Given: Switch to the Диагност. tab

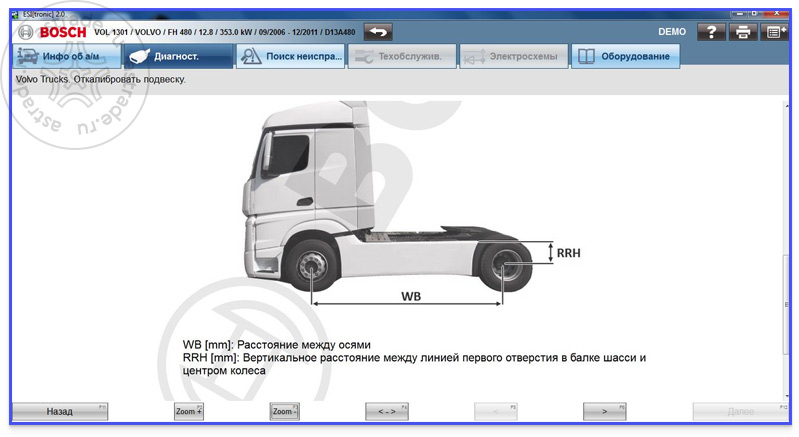Looking at the screenshot, I should [x=178, y=56].
